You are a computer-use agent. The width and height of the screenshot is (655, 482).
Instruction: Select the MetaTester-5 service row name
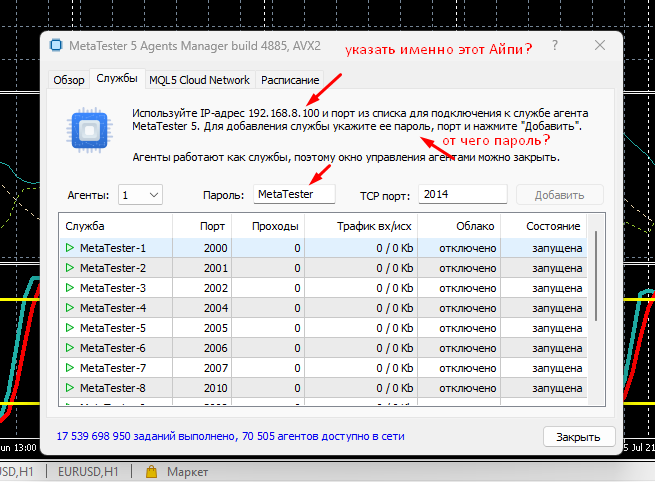[x=113, y=328]
